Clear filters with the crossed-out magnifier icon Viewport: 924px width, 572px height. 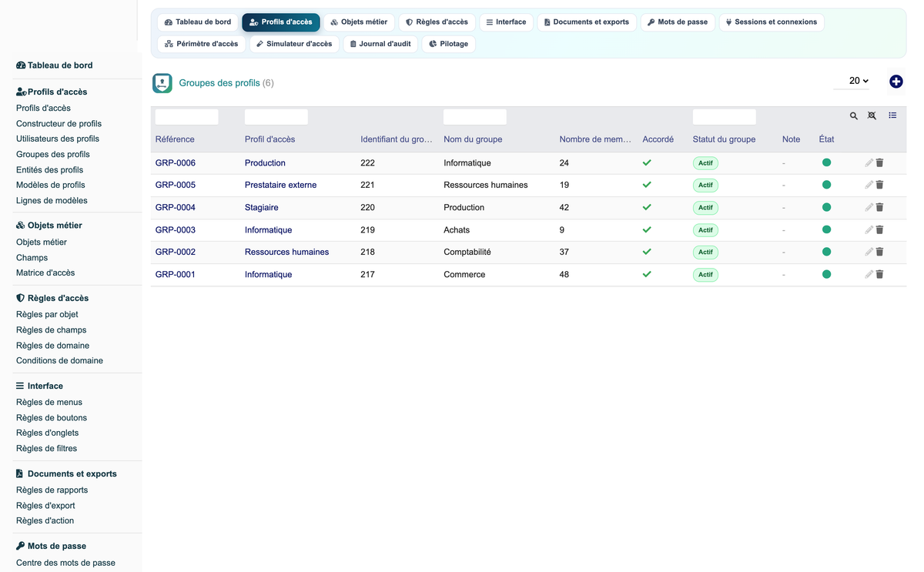tap(872, 115)
